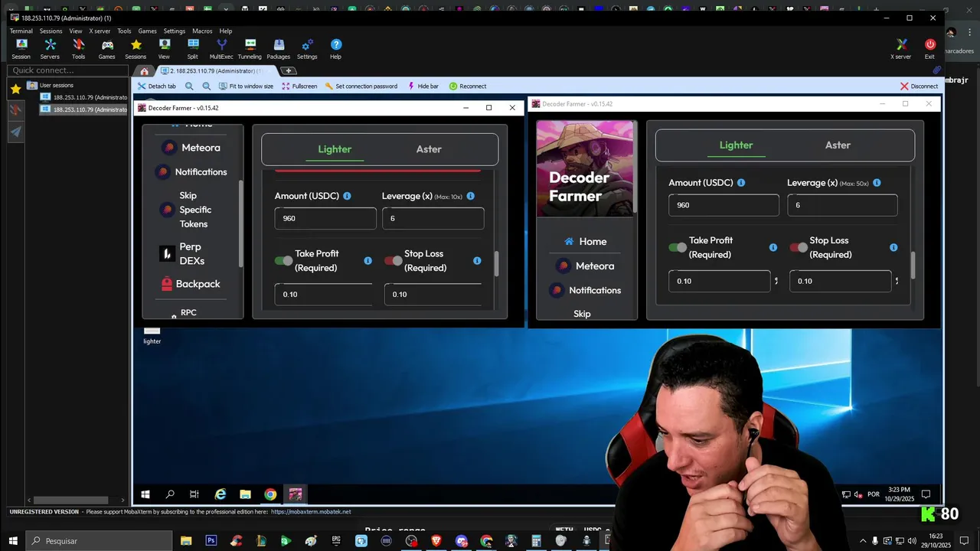Open the Macros menu
The width and height of the screenshot is (980, 551).
[202, 31]
